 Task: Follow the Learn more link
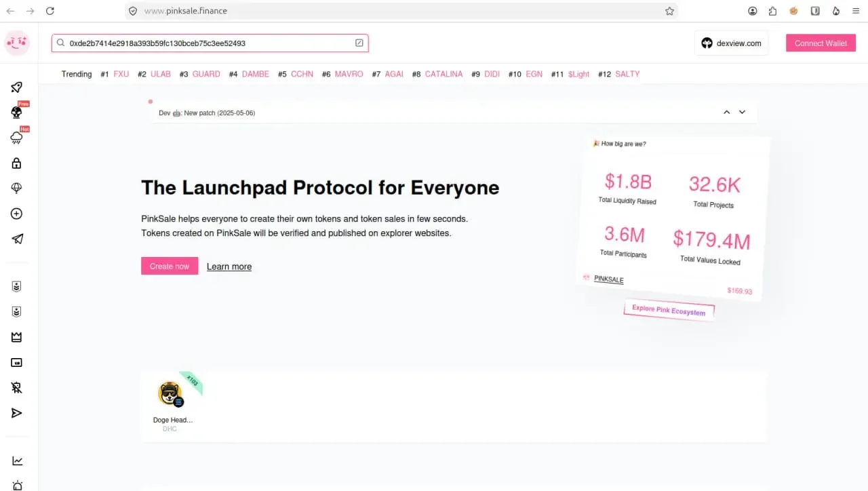pyautogui.click(x=229, y=267)
